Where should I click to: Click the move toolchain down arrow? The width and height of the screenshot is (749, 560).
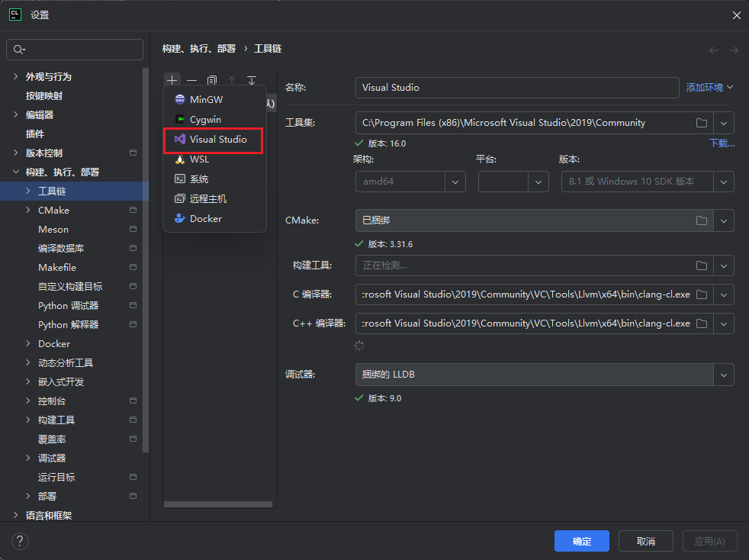(x=252, y=80)
